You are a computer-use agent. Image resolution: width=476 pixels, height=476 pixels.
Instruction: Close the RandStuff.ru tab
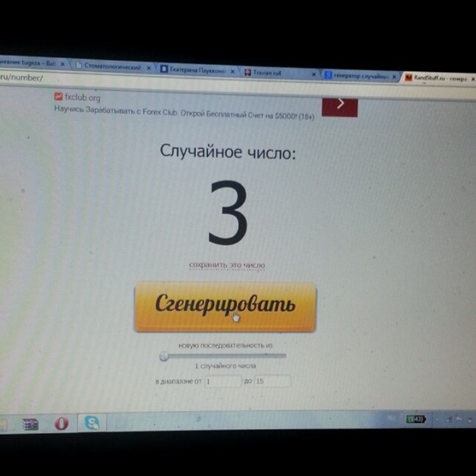tap(472, 80)
